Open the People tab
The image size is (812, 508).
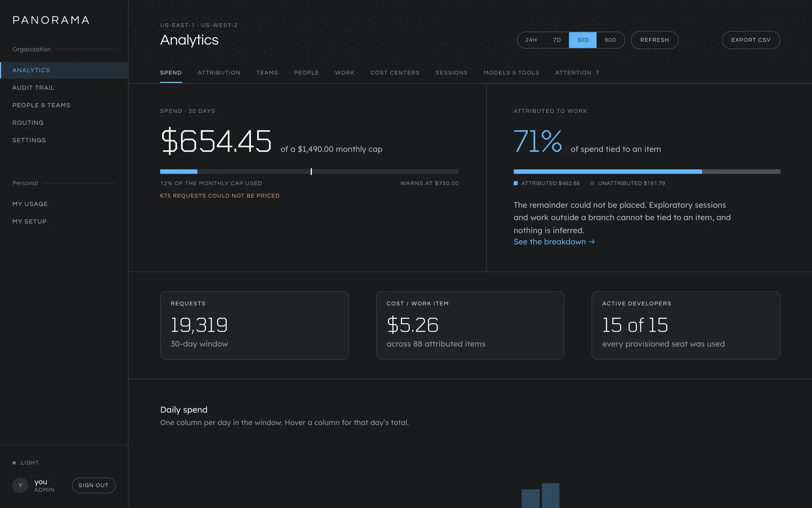pos(307,73)
